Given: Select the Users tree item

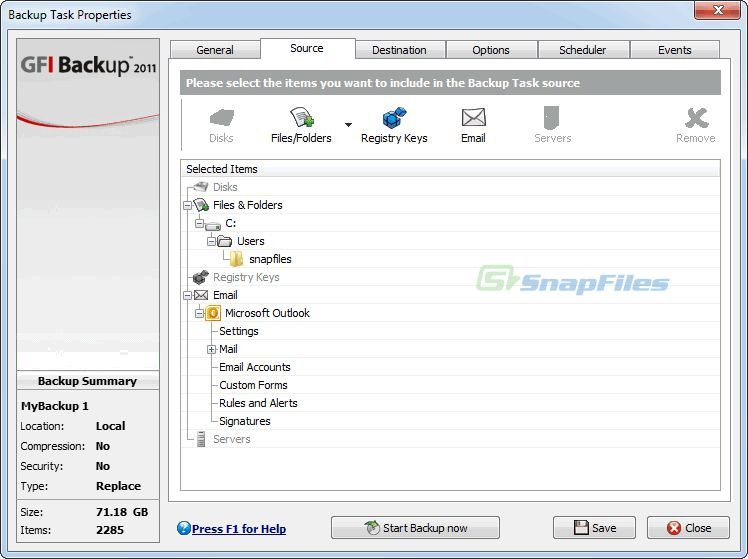Looking at the screenshot, I should click(x=250, y=241).
